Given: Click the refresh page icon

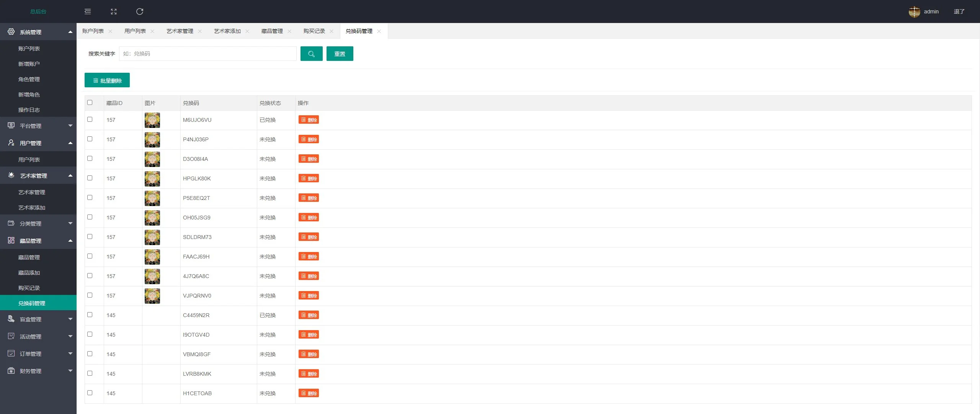Looking at the screenshot, I should click(140, 11).
